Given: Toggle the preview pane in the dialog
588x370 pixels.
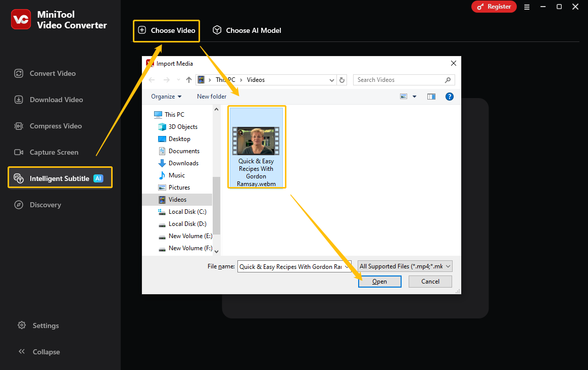Looking at the screenshot, I should (431, 96).
